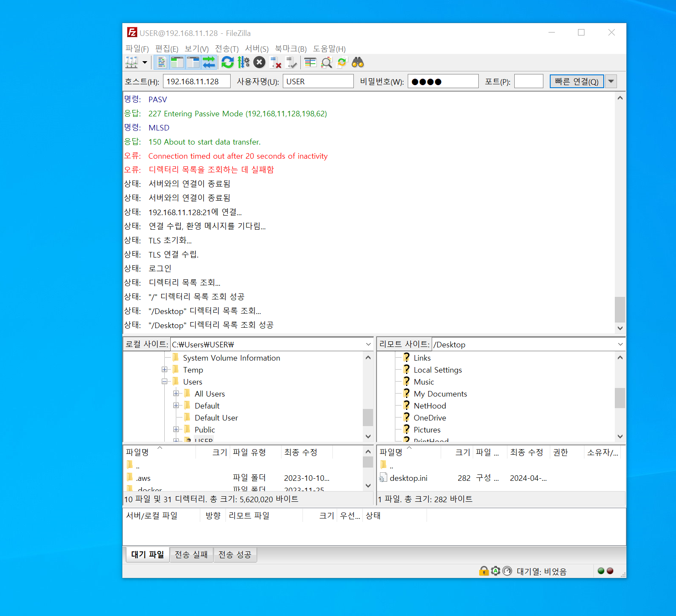This screenshot has width=676, height=616.
Task: Select the OneDrive remote folder
Action: (x=430, y=418)
